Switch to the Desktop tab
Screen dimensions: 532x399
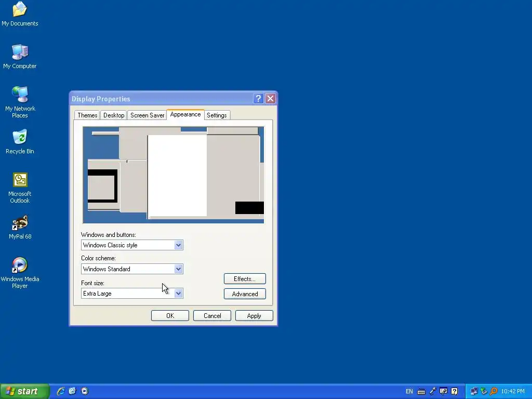point(114,115)
